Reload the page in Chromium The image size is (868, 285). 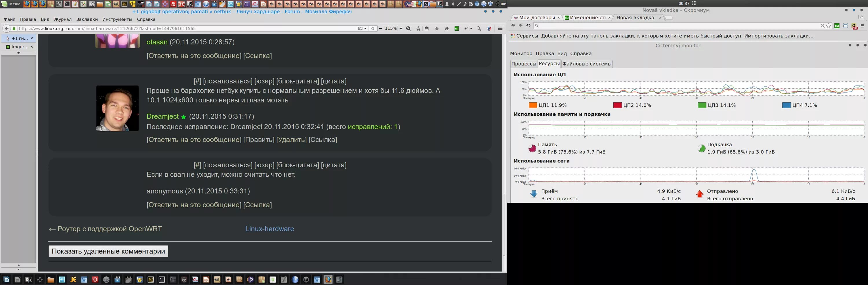528,25
